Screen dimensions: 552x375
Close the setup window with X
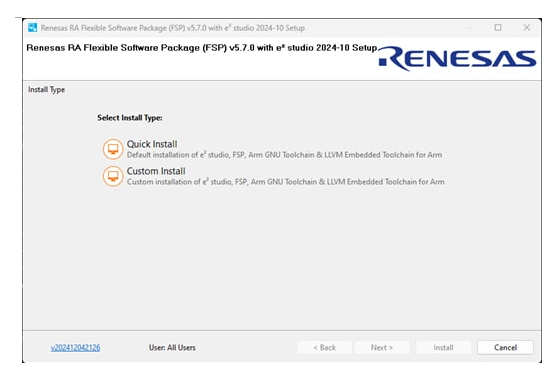(x=527, y=27)
